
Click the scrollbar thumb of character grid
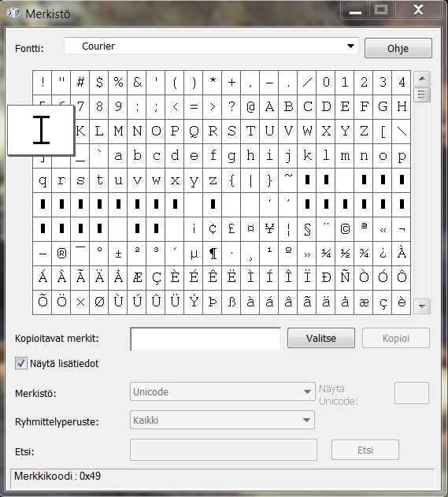pyautogui.click(x=422, y=95)
